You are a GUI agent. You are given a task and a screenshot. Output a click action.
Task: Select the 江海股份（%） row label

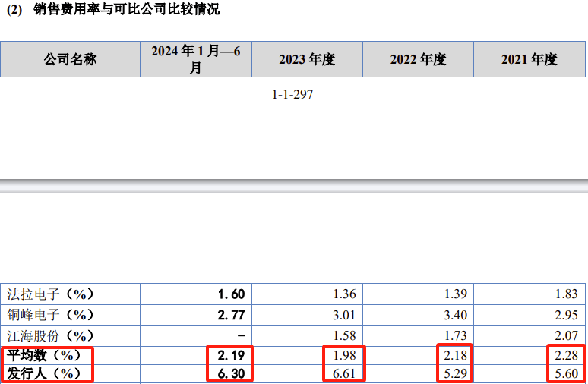(x=50, y=335)
